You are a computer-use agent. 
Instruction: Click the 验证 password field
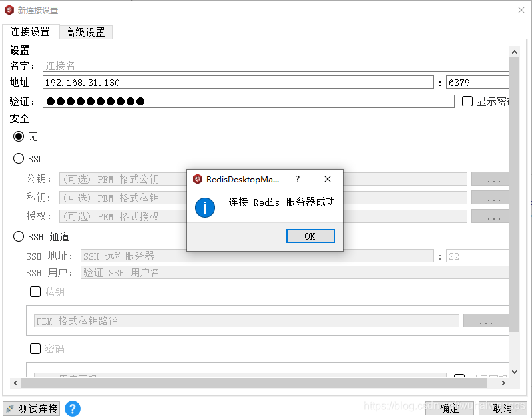(248, 101)
